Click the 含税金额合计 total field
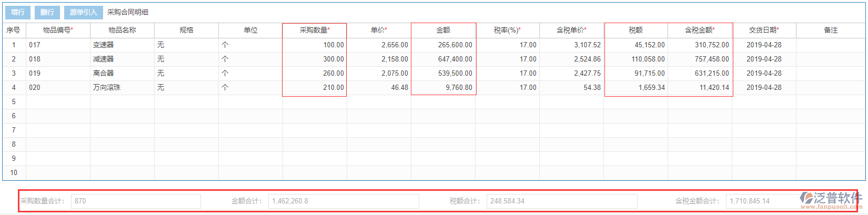Screen dimensions: 868x215 763,201
